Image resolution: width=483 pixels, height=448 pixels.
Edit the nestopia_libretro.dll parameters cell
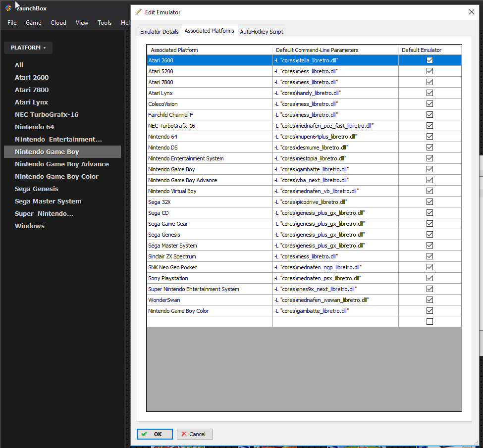point(335,158)
